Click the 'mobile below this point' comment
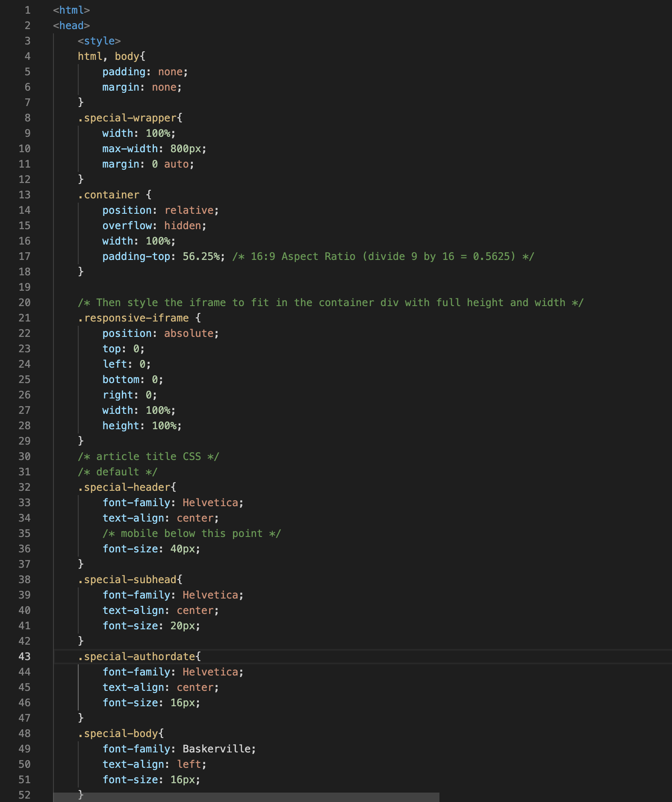 pos(192,533)
